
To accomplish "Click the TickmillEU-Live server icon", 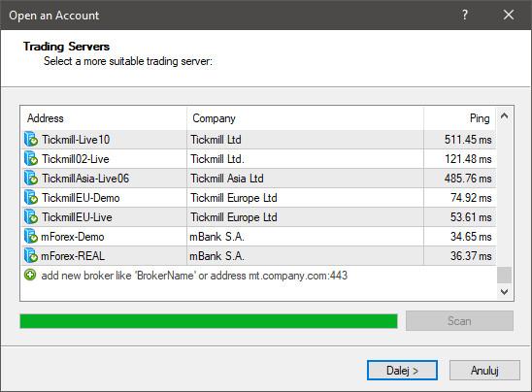I will (31, 216).
